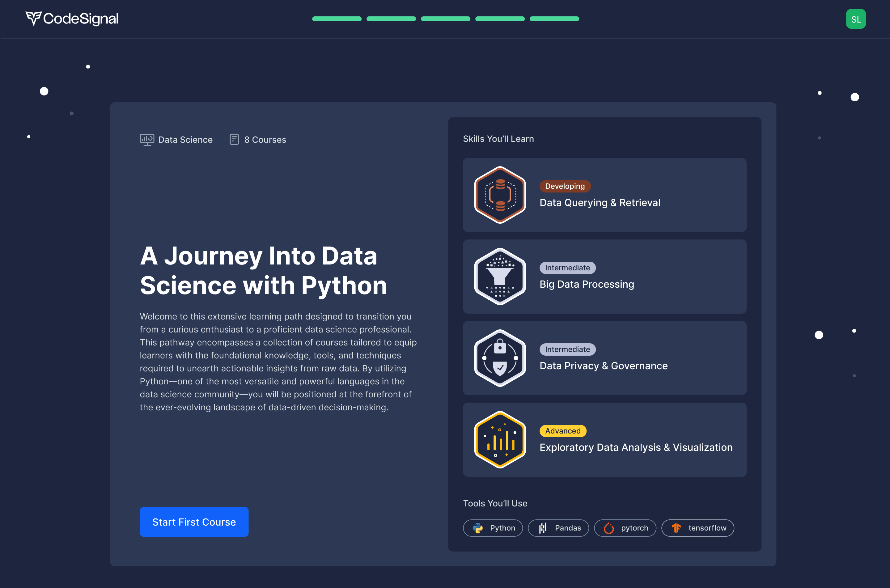Viewport: 890px width, 588px height.
Task: Click the Tools You'll Use heading
Action: pos(495,503)
